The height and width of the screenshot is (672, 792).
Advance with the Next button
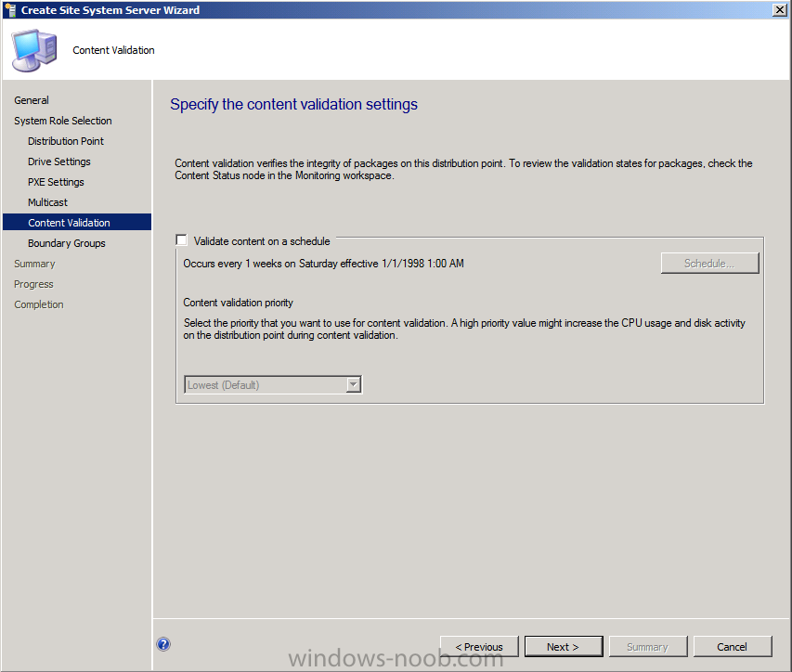pos(564,646)
